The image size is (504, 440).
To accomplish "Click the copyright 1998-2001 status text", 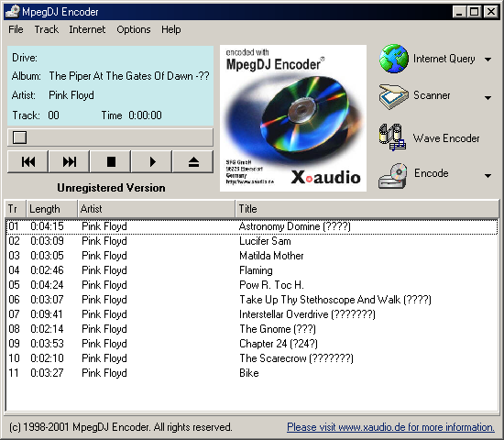I will click(x=121, y=427).
